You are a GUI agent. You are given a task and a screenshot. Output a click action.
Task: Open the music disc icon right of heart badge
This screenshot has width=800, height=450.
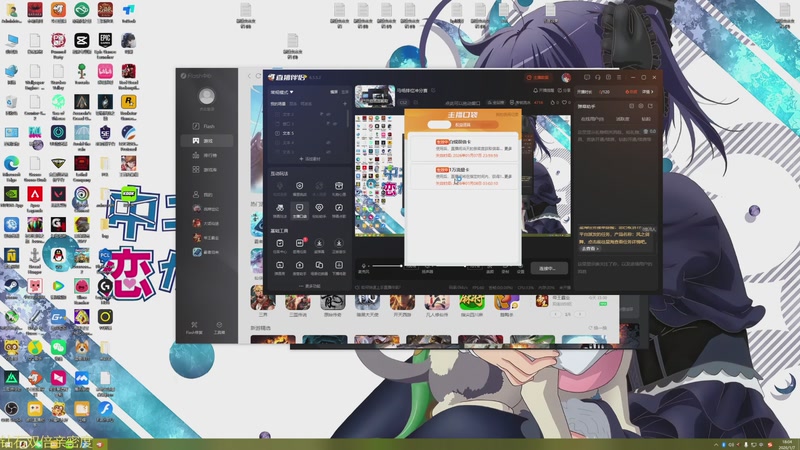click(x=339, y=210)
